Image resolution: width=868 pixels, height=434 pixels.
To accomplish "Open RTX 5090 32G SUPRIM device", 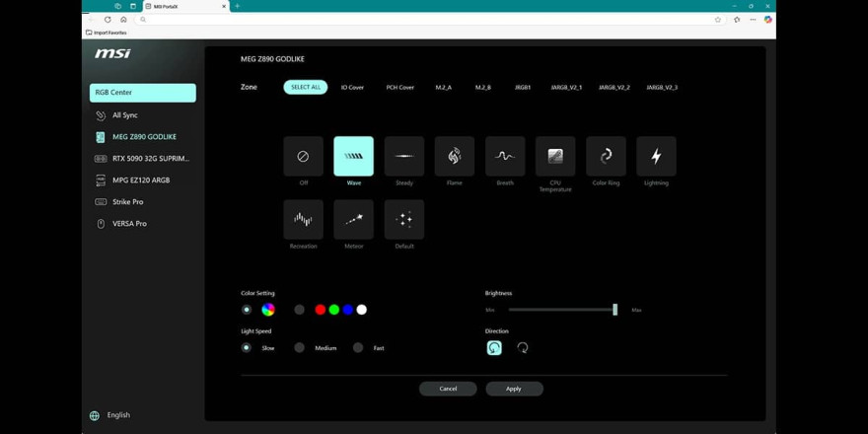I will pos(143,159).
